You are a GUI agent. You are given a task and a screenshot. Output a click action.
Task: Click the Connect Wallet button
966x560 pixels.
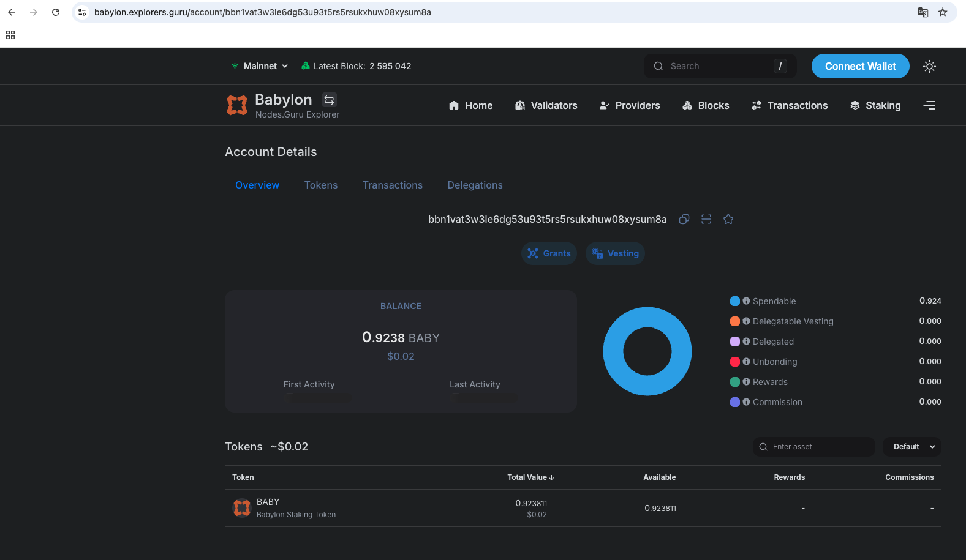pos(860,66)
